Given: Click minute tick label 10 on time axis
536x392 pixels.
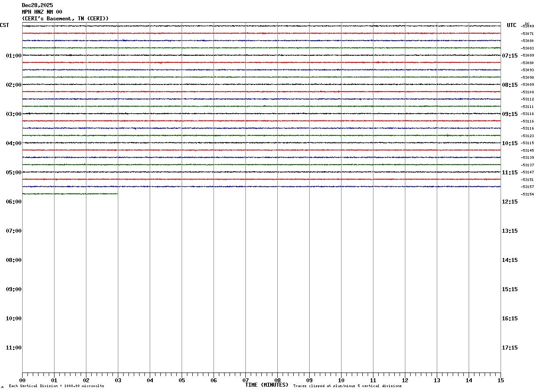Looking at the screenshot, I should tap(341, 380).
